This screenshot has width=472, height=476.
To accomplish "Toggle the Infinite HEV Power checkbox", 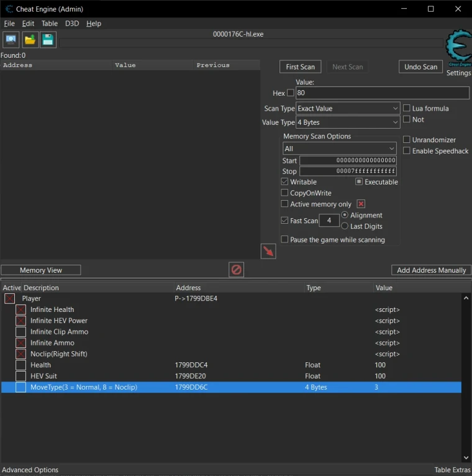I will point(20,321).
